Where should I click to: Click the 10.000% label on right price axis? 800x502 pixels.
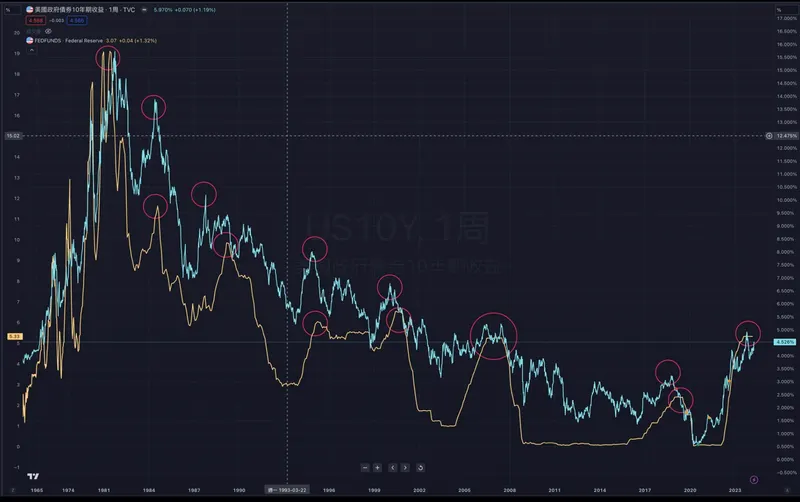[x=786, y=200]
